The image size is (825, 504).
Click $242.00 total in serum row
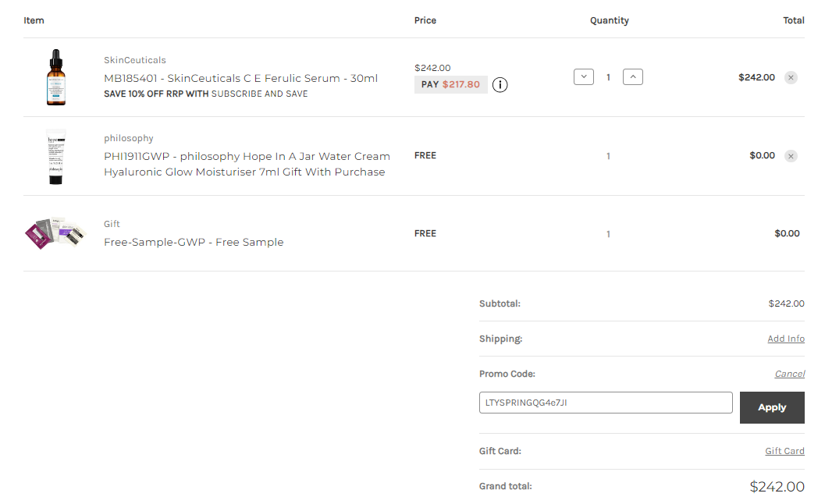point(756,77)
